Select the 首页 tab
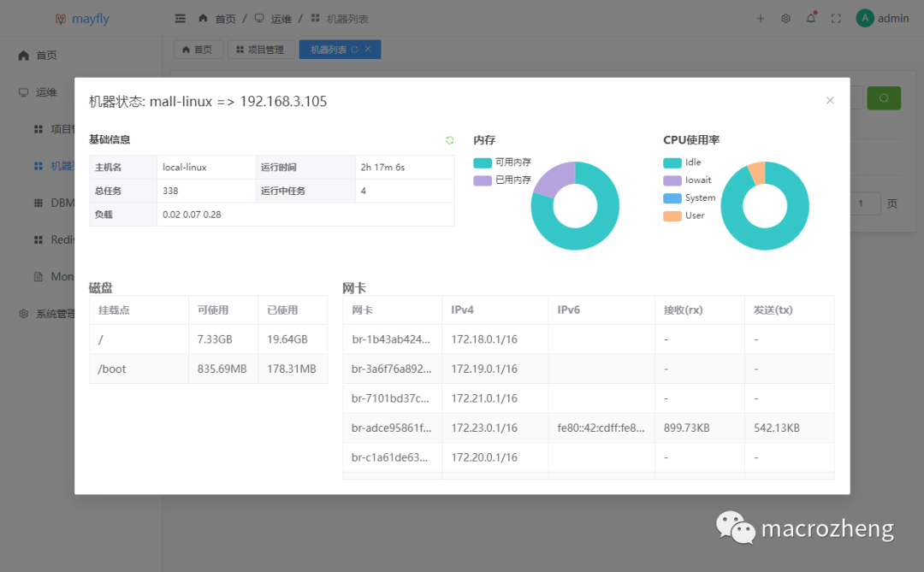The image size is (924, 572). pos(198,49)
